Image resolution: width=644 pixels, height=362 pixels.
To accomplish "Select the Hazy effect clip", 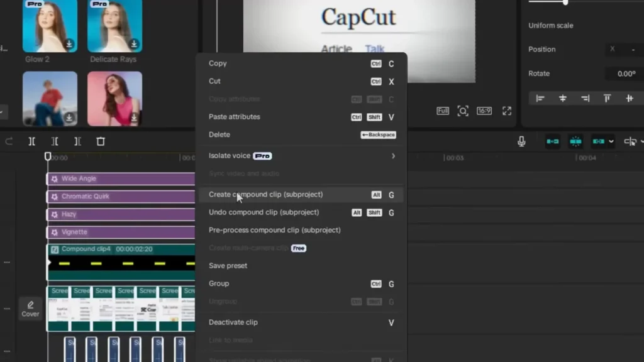I will [x=121, y=214].
